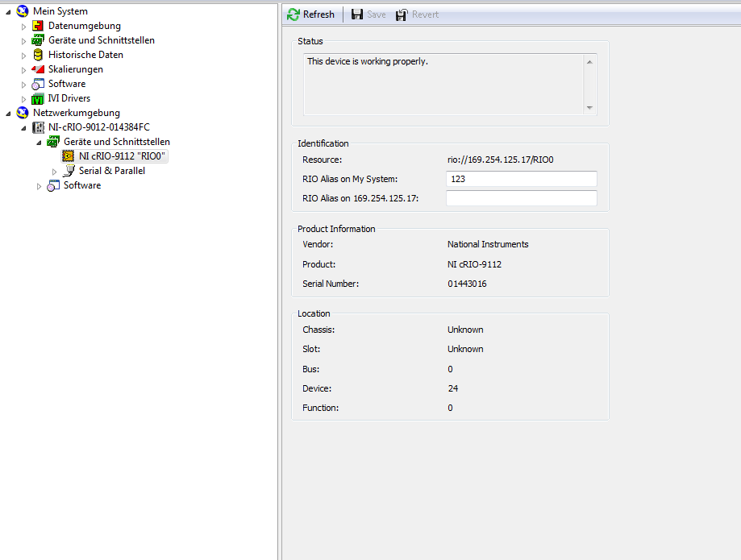Expand Software under Mein System
The width and height of the screenshot is (741, 560).
click(x=23, y=85)
